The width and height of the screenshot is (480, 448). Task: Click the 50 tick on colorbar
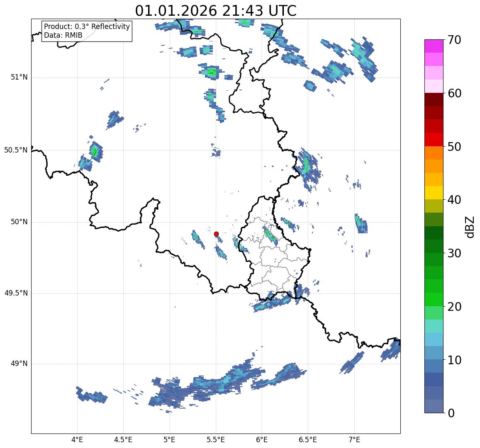coord(454,147)
